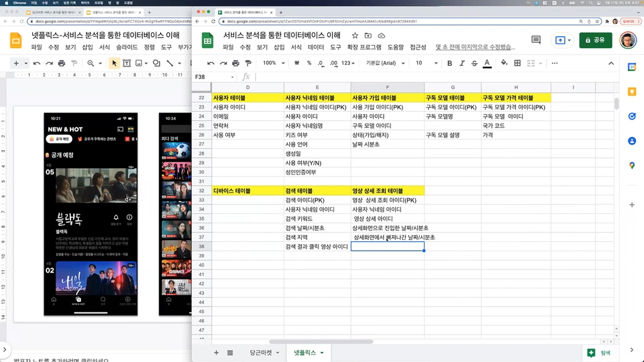Image resolution: width=644 pixels, height=362 pixels.
Task: Open the comment history icon
Action: (536, 40)
